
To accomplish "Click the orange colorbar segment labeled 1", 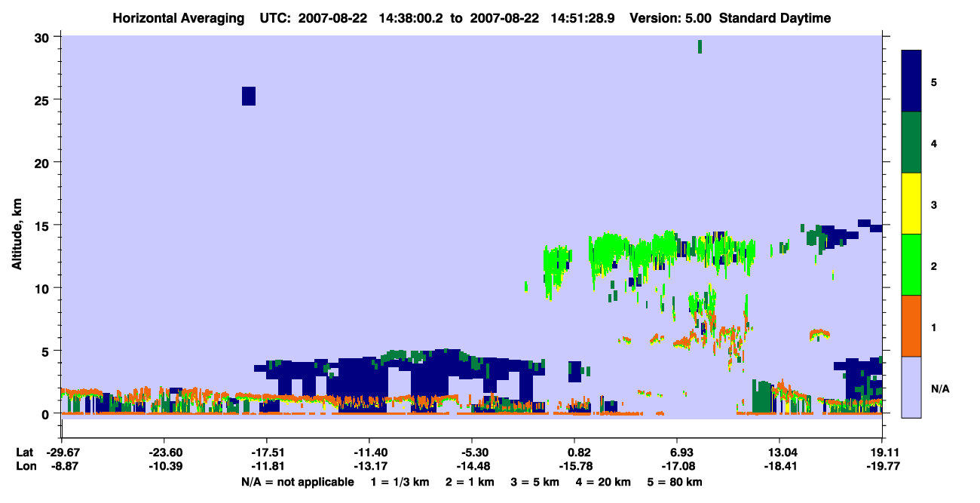I will tap(911, 326).
